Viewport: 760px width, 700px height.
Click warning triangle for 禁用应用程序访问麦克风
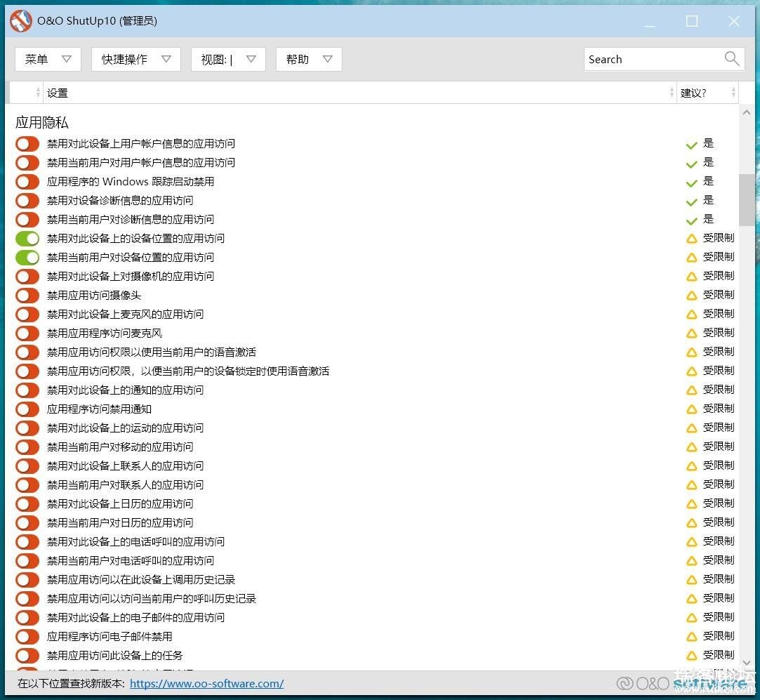[x=692, y=334]
